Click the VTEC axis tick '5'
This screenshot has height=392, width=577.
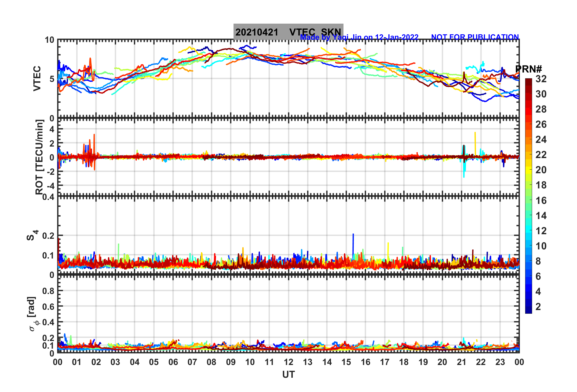click(52, 79)
